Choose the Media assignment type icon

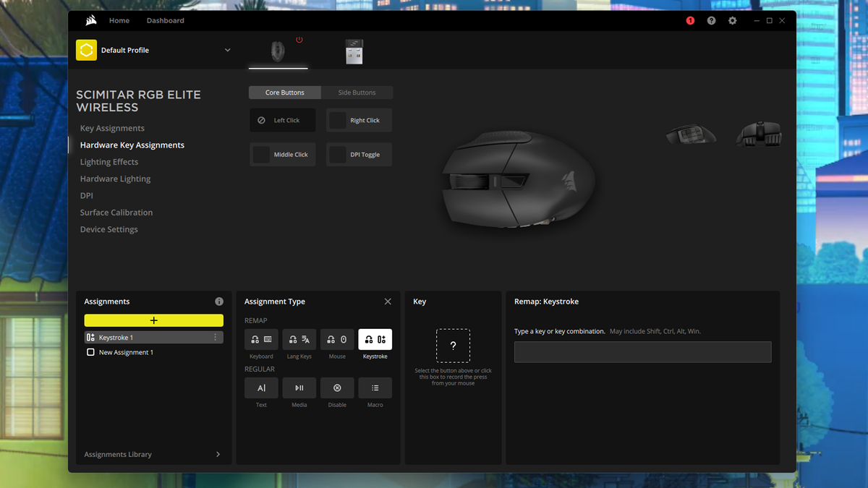pyautogui.click(x=299, y=388)
